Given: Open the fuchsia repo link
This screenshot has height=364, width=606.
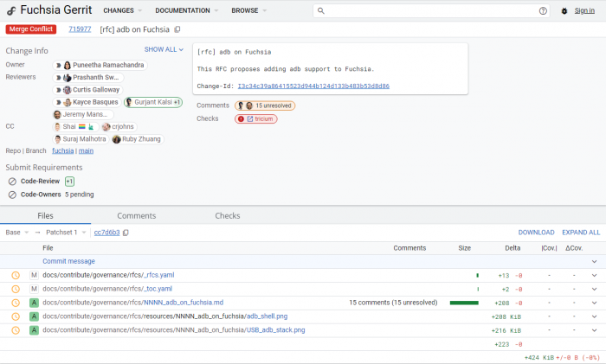Looking at the screenshot, I should point(62,151).
